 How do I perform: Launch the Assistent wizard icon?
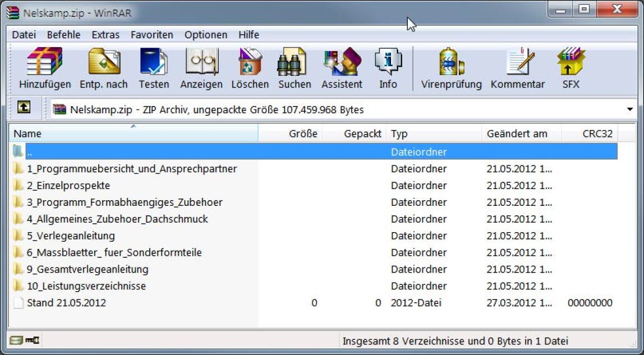click(342, 62)
